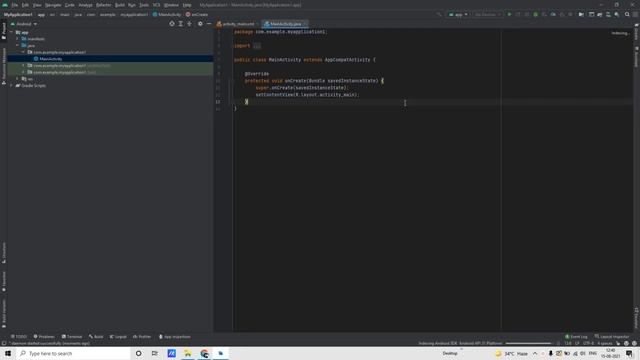Open the Refactor menu
This screenshot has height=360, width=640.
[104, 5]
